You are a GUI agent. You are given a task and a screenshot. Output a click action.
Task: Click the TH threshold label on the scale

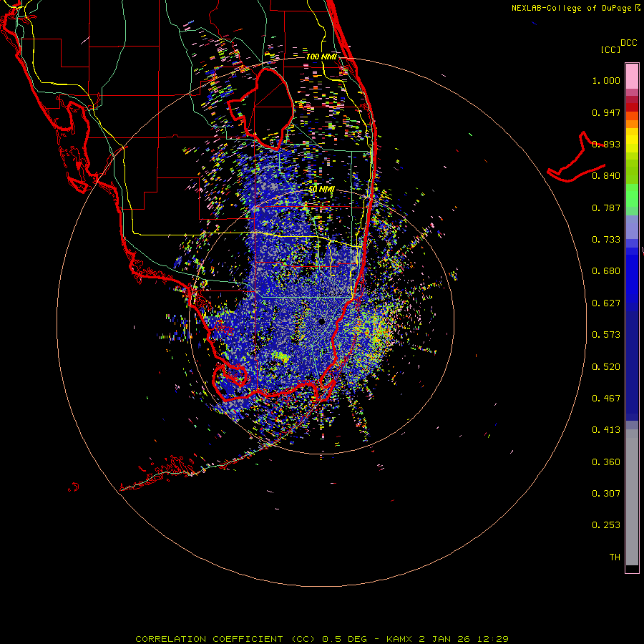pyautogui.click(x=615, y=557)
